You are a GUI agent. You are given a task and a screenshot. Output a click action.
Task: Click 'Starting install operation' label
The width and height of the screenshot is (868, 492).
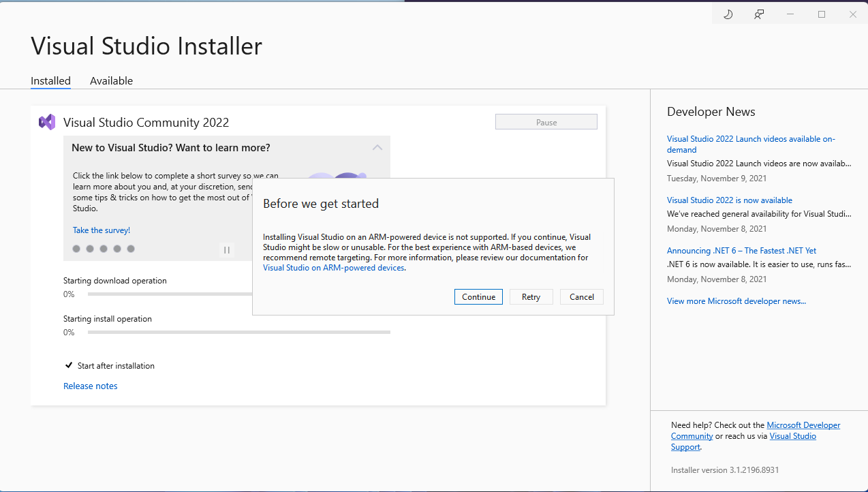coord(108,319)
